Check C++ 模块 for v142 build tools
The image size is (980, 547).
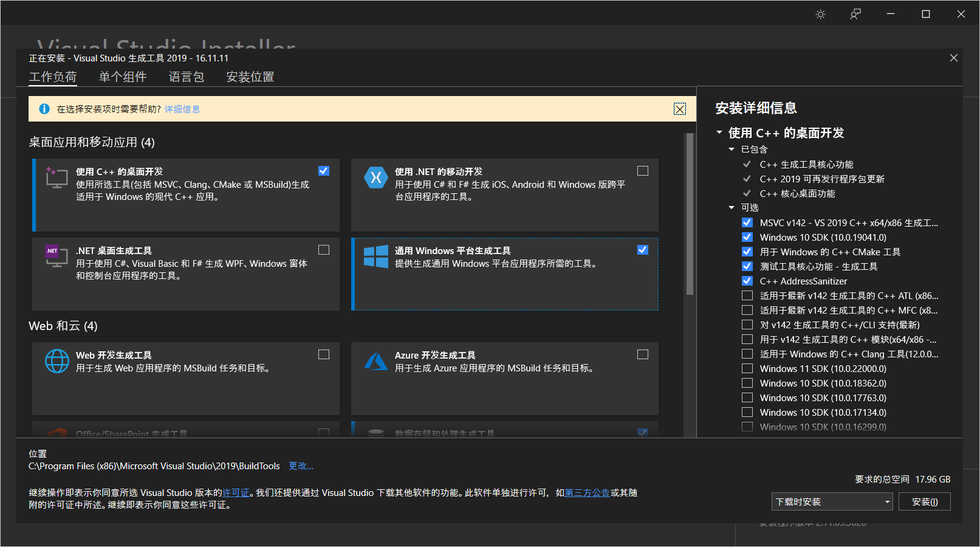[747, 339]
